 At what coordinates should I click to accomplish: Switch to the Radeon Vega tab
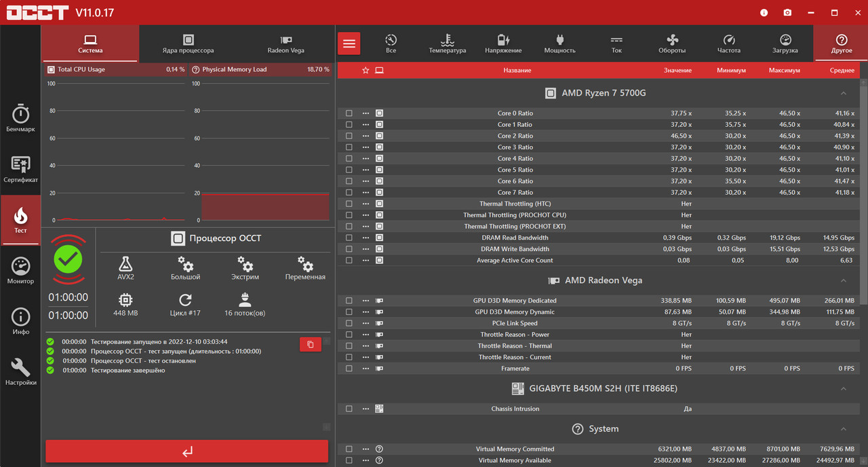(285, 43)
